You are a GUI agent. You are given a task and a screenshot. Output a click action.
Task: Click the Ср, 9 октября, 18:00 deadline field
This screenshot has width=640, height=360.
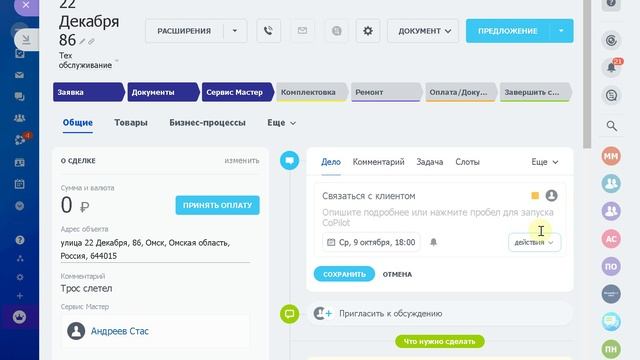[x=371, y=242]
